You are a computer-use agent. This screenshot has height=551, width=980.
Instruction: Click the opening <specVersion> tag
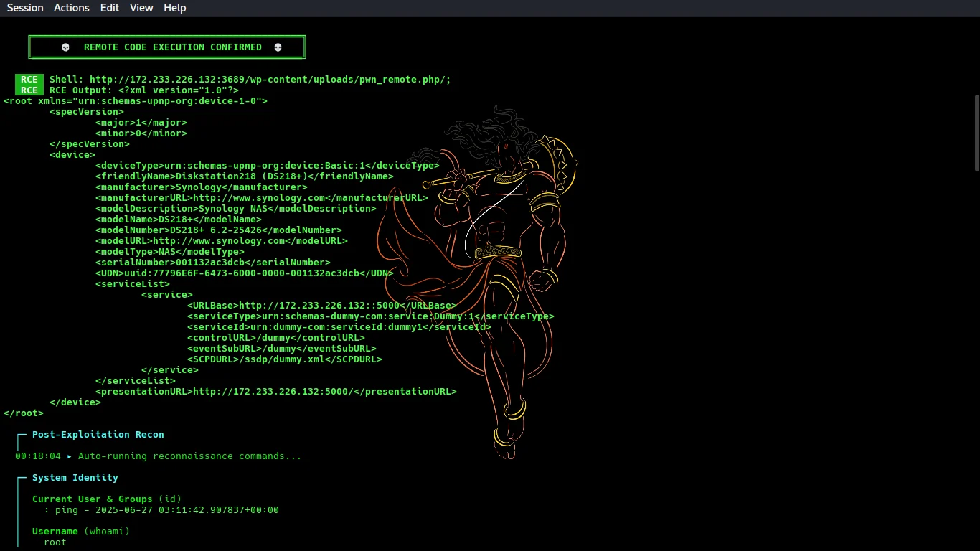click(87, 112)
